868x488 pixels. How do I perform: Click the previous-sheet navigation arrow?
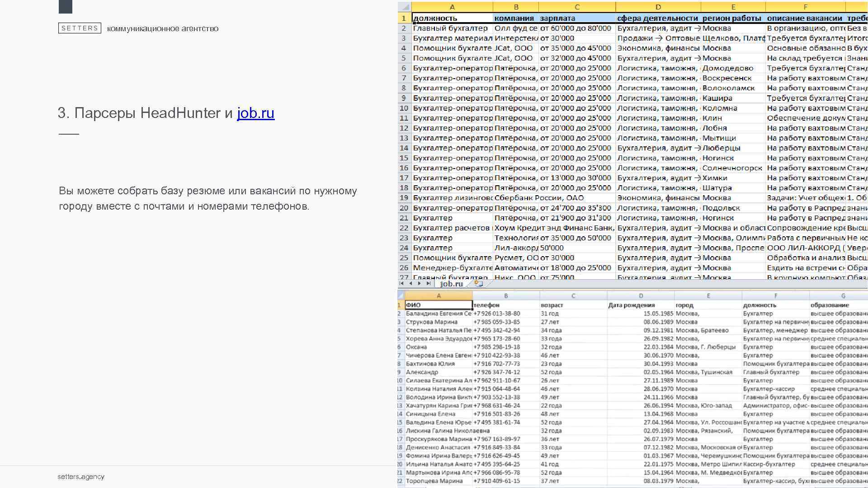pos(410,283)
